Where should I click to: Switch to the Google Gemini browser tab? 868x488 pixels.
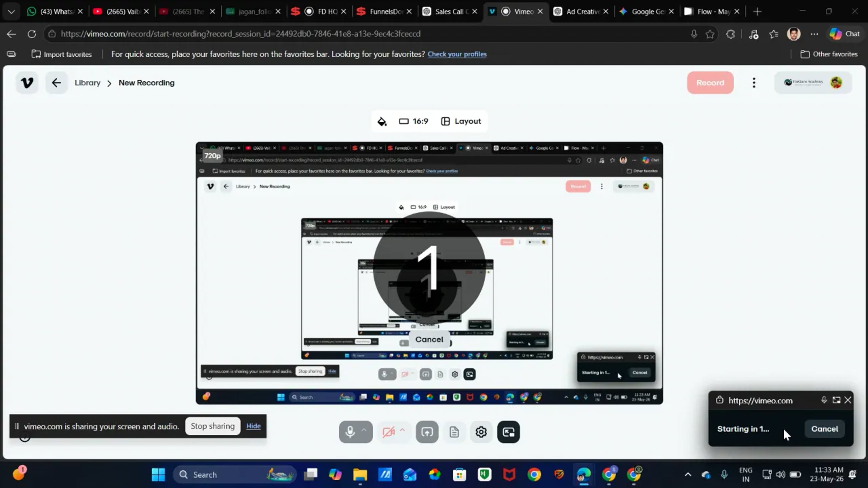click(x=647, y=12)
